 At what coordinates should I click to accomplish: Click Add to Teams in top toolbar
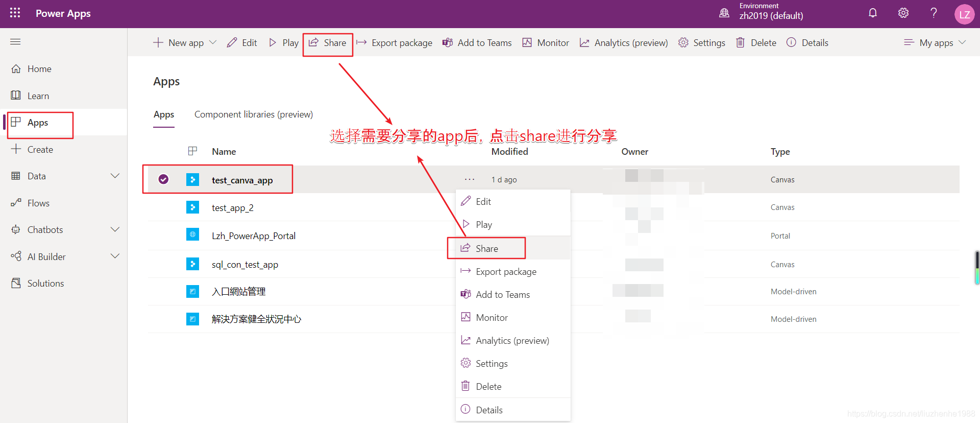pos(477,43)
